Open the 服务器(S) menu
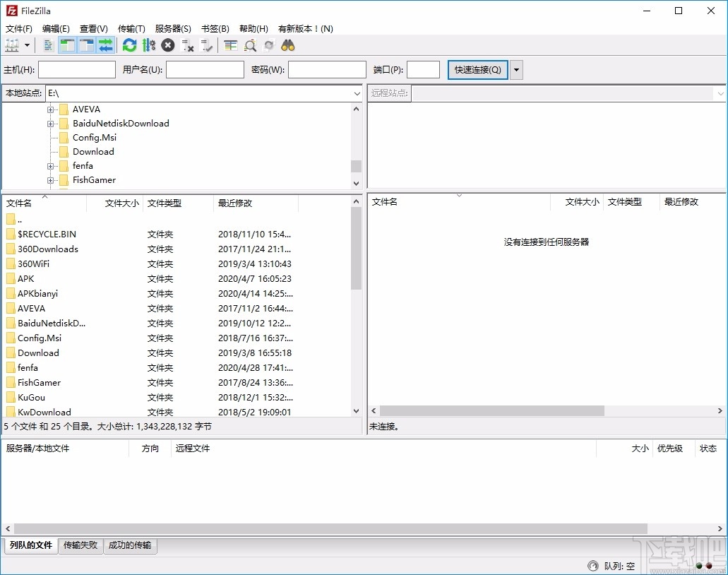 pos(172,28)
